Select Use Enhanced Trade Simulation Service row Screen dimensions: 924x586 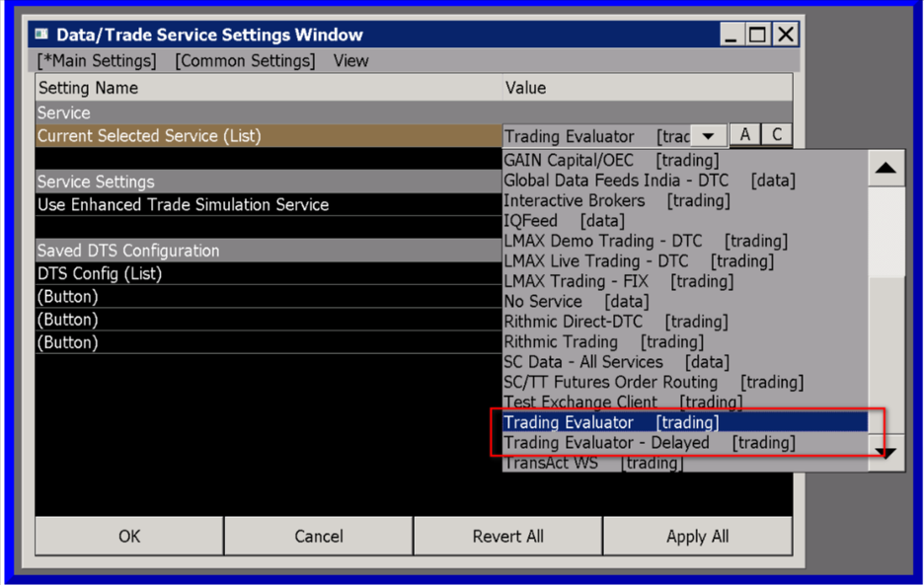pos(269,204)
